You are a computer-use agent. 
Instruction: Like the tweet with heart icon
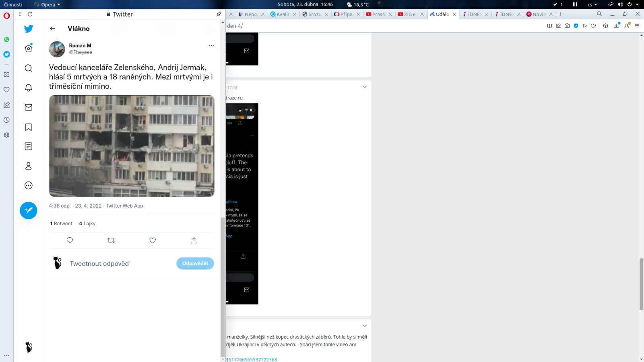click(x=153, y=241)
